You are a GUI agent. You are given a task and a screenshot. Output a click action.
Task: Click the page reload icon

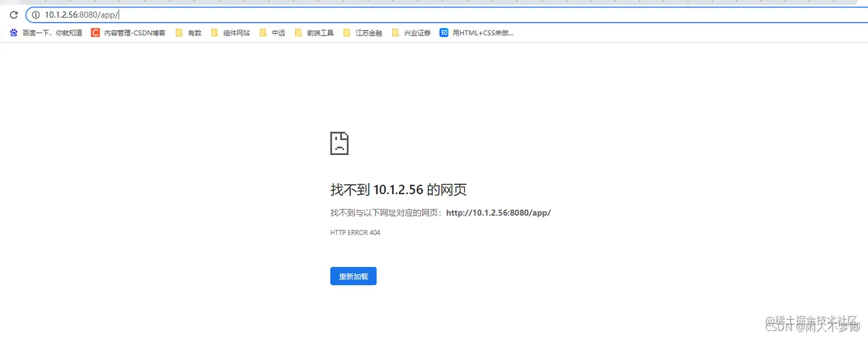point(13,15)
